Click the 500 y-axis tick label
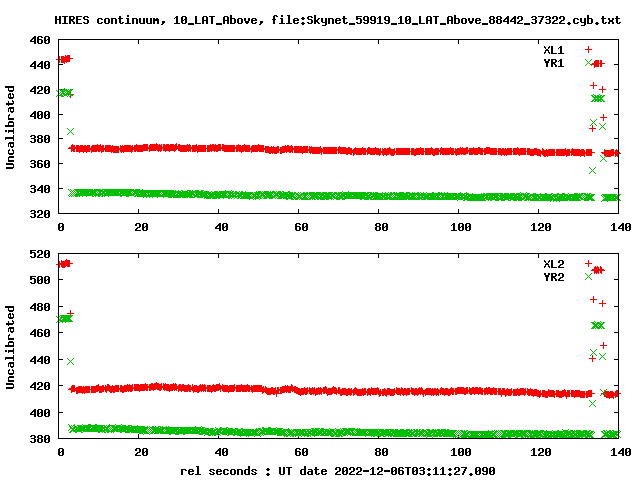 (40, 280)
